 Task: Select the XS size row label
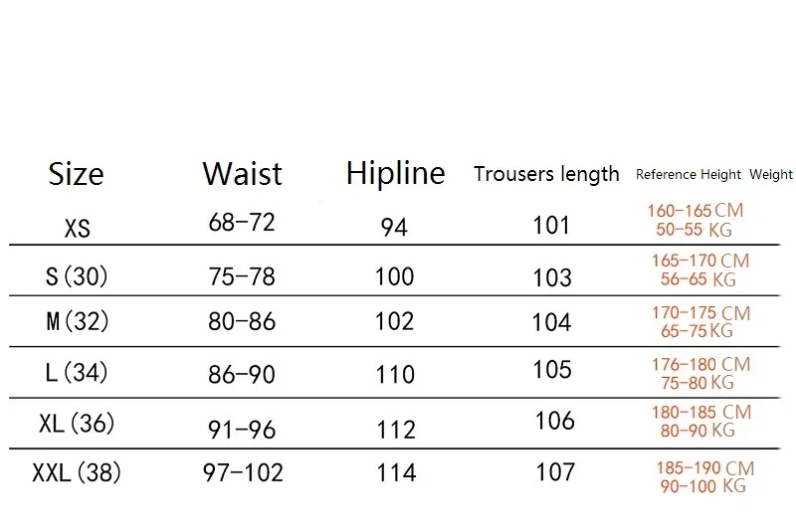pyautogui.click(x=77, y=228)
